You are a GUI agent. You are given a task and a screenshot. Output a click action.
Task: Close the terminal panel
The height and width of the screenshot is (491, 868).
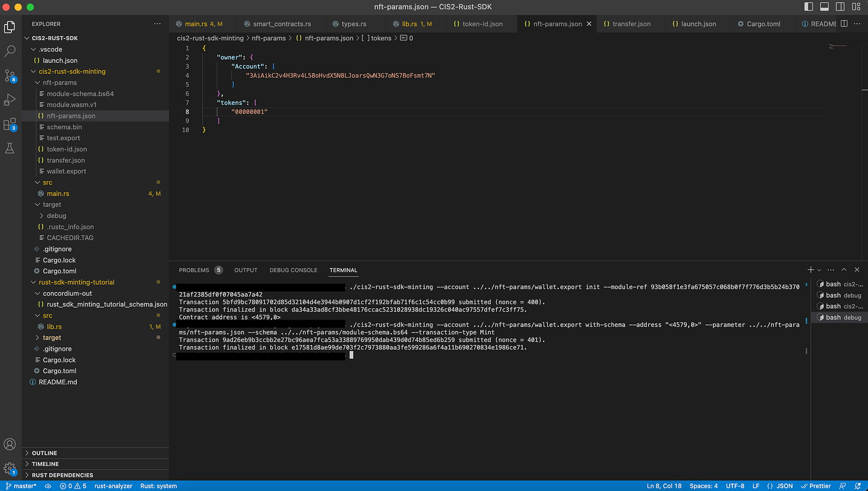(x=857, y=270)
